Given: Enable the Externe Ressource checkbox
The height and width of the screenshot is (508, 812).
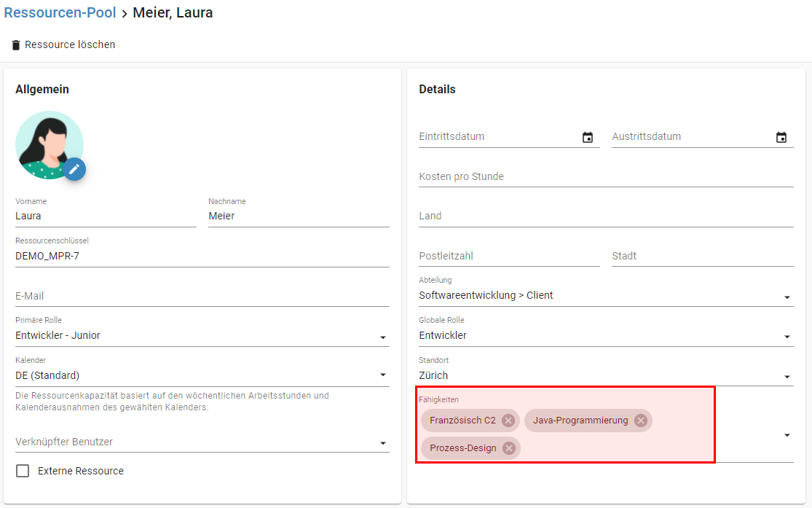Looking at the screenshot, I should (23, 471).
